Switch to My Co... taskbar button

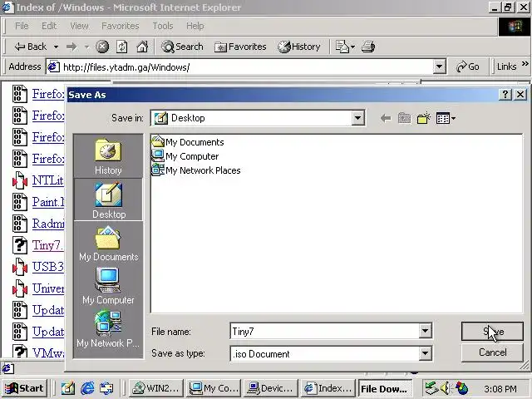(214, 388)
